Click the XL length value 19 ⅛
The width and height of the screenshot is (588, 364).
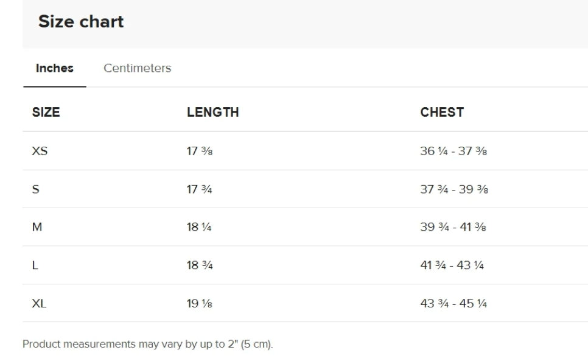[x=200, y=303]
